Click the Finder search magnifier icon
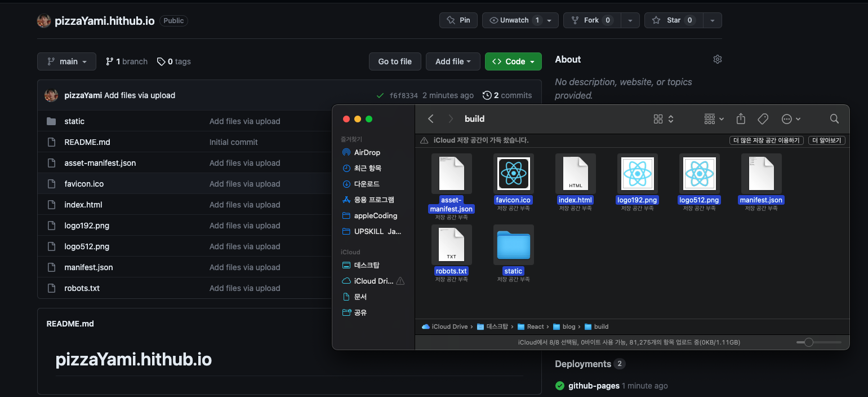 (x=834, y=118)
